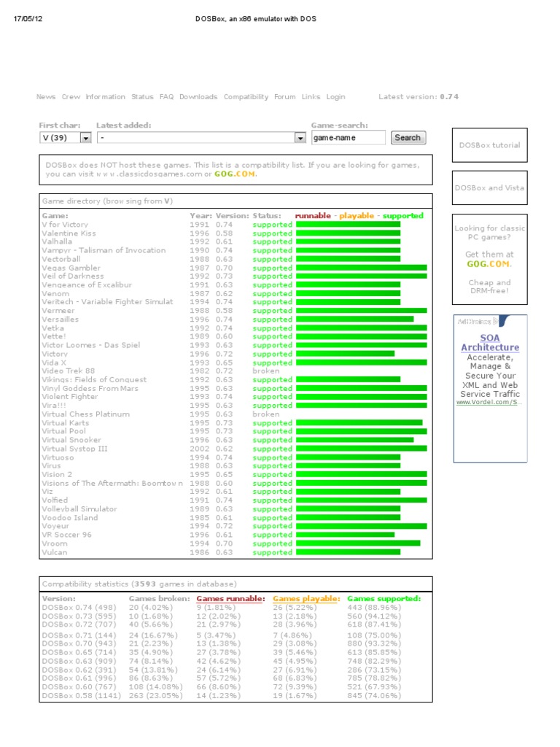
Task: Open the DOSBox and Vista link
Action: point(489,188)
